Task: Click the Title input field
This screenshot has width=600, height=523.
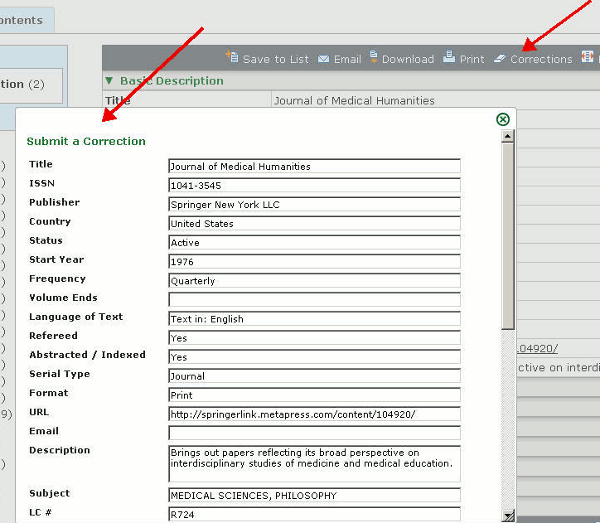Action: coord(314,166)
